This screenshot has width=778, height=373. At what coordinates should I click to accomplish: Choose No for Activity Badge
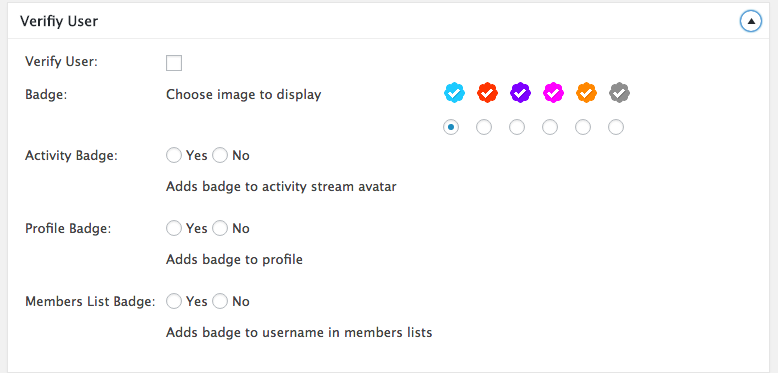point(220,156)
